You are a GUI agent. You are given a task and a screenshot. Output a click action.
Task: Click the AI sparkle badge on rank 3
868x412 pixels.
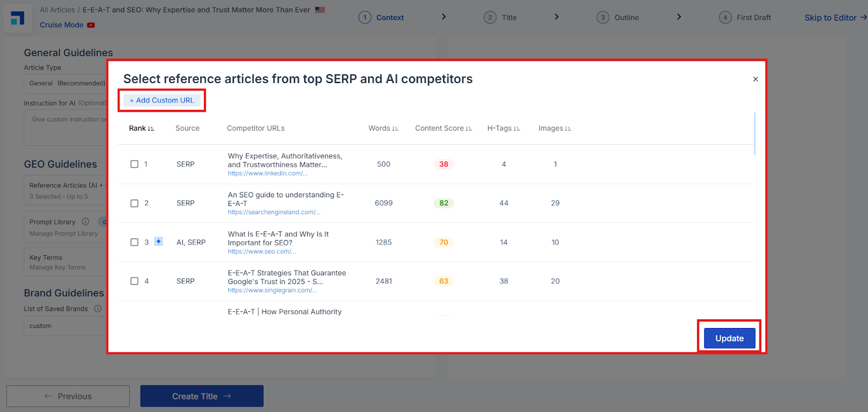coord(158,241)
